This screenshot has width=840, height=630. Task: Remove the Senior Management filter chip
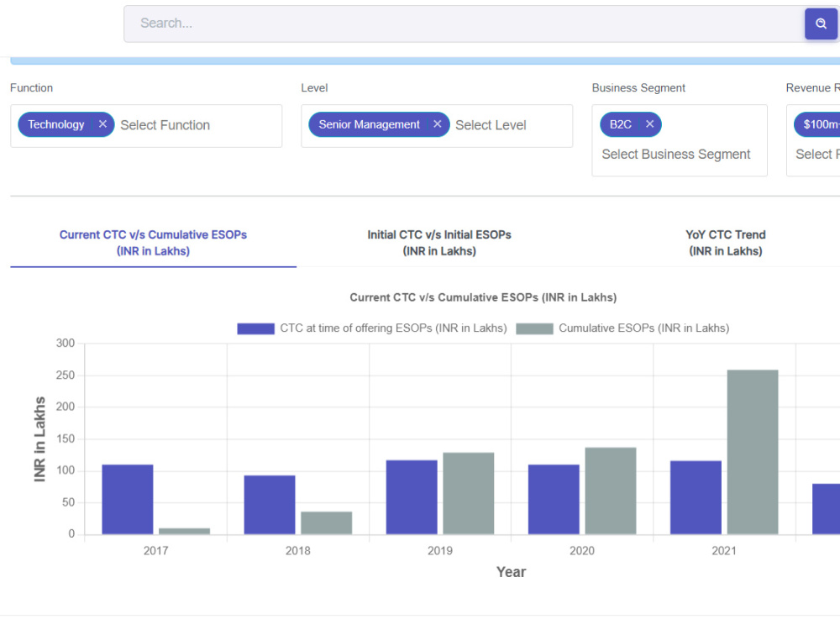tap(437, 124)
